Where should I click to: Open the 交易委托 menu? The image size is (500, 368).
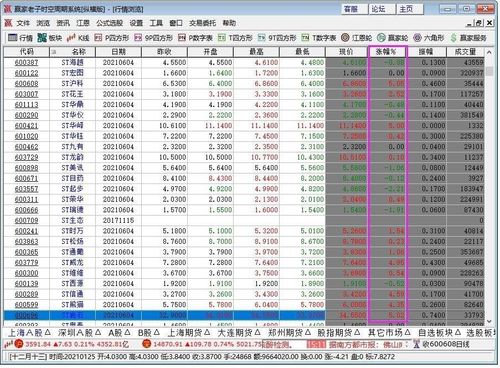click(203, 23)
